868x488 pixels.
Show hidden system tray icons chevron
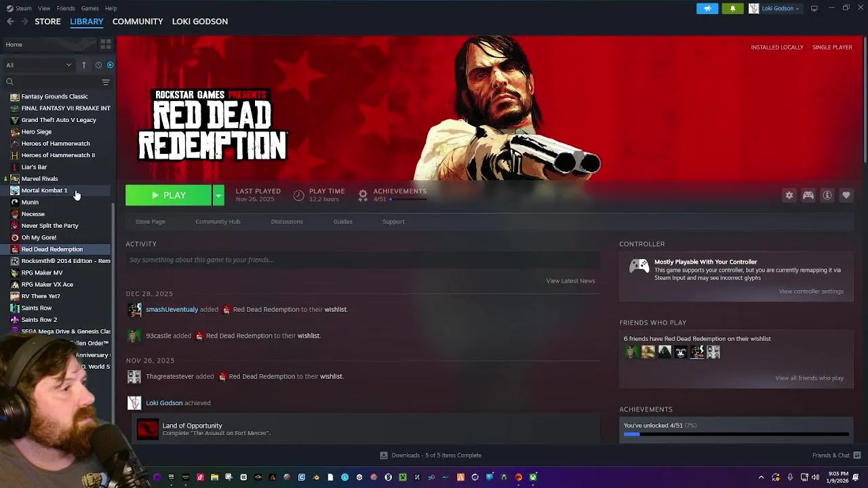761,477
